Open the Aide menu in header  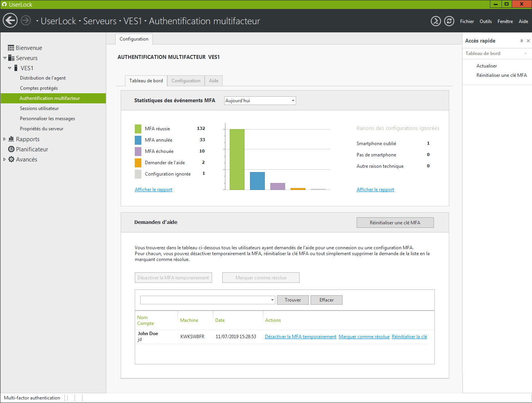pos(523,21)
